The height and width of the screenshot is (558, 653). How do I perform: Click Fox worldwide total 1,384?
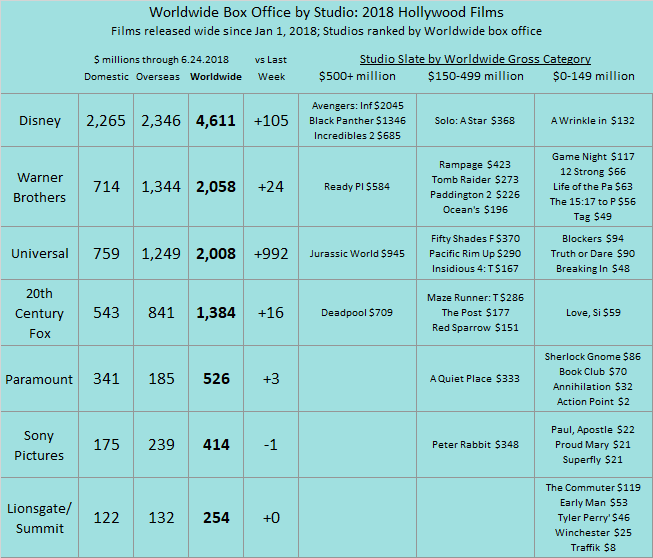(216, 312)
